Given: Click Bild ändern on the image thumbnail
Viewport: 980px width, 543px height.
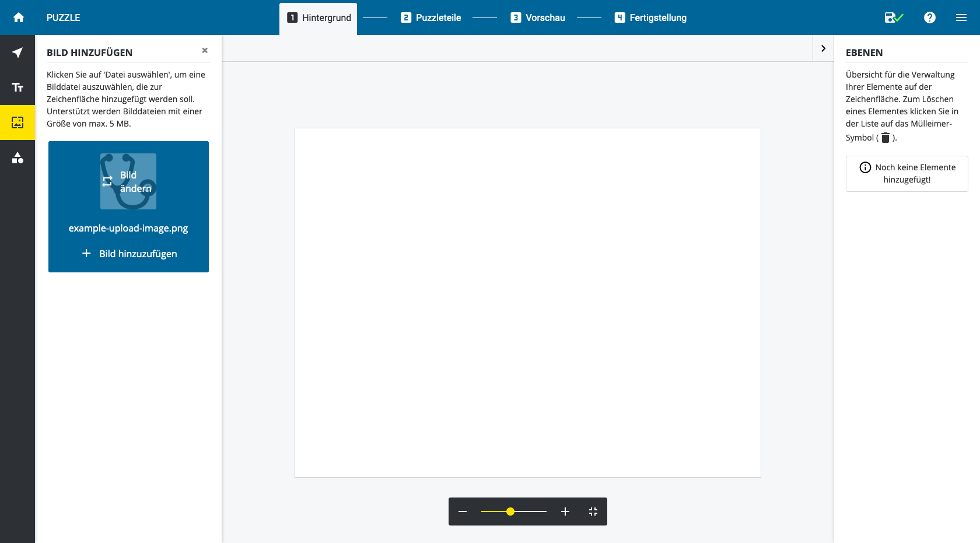Looking at the screenshot, I should coord(128,181).
